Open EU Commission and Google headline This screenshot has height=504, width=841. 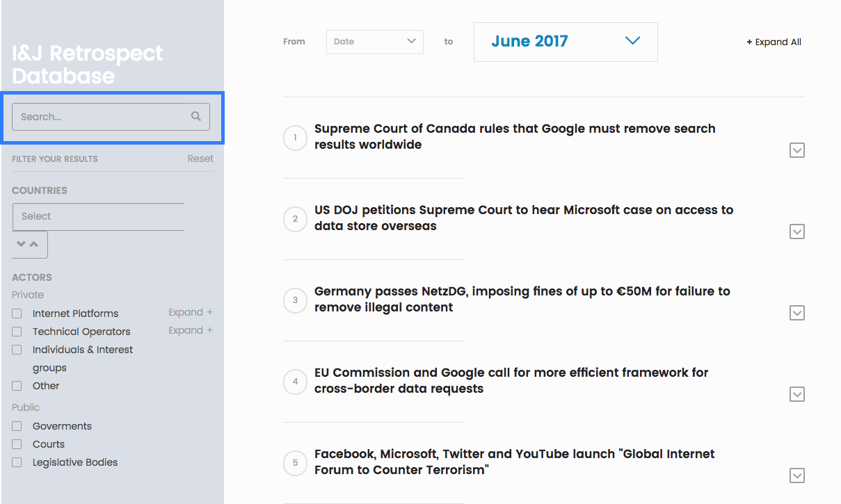(x=511, y=380)
